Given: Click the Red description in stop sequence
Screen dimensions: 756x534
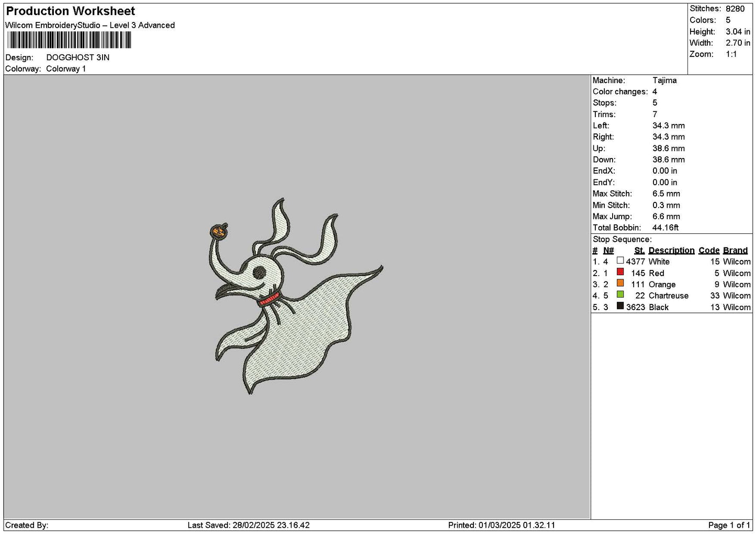Looking at the screenshot, I should point(656,274).
